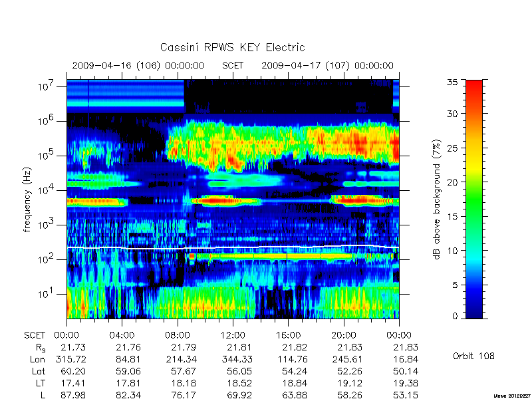This screenshot has height=399, width=532.
Task: Click the 'frequency (Hz)' vertical axis label
Action: coord(27,199)
